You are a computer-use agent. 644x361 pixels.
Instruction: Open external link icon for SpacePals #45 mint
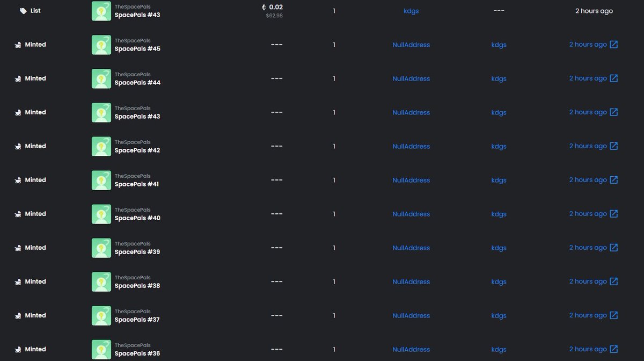pyautogui.click(x=614, y=45)
